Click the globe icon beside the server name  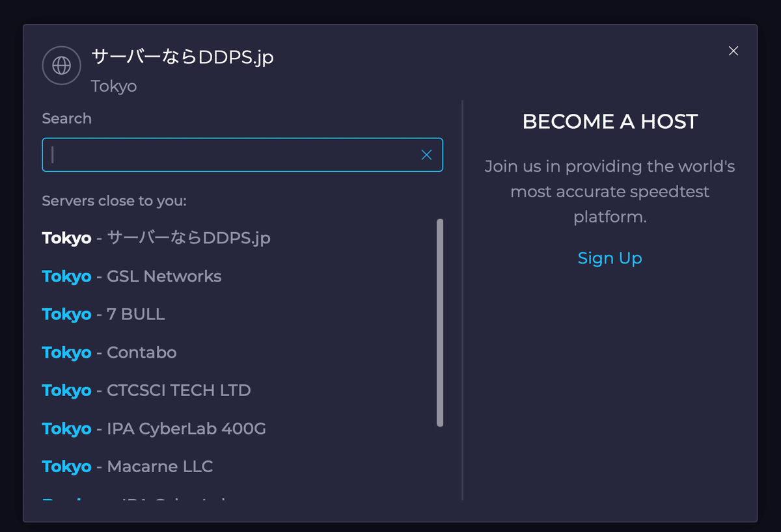coord(61,66)
